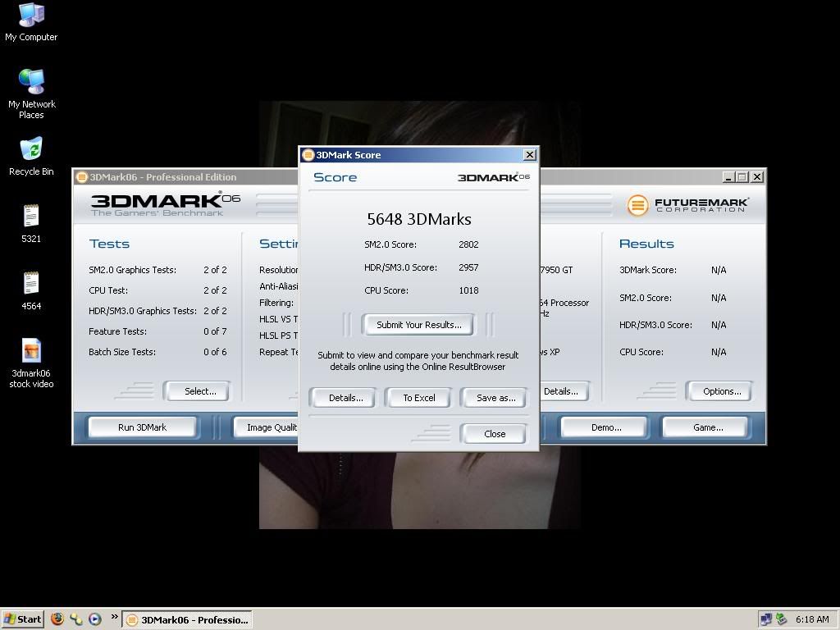Click the SM2.0 Score value 2802
Image resolution: width=840 pixels, height=630 pixels.
(468, 244)
